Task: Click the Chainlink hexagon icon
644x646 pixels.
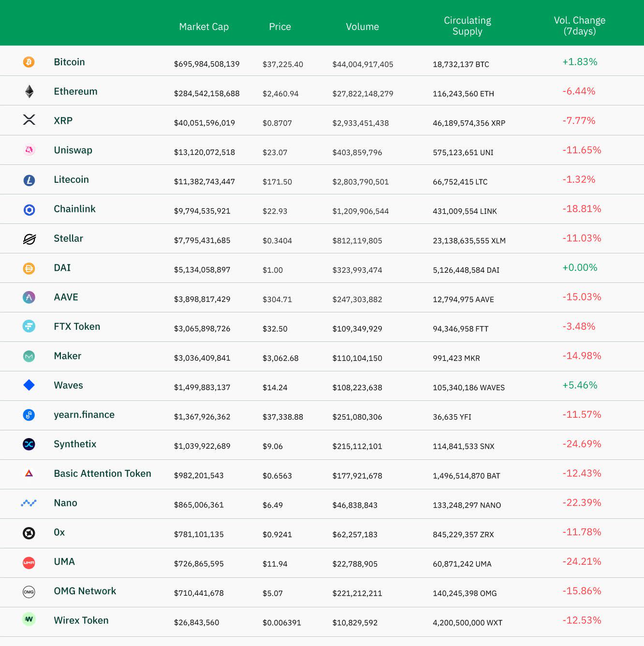Action: pyautogui.click(x=29, y=209)
